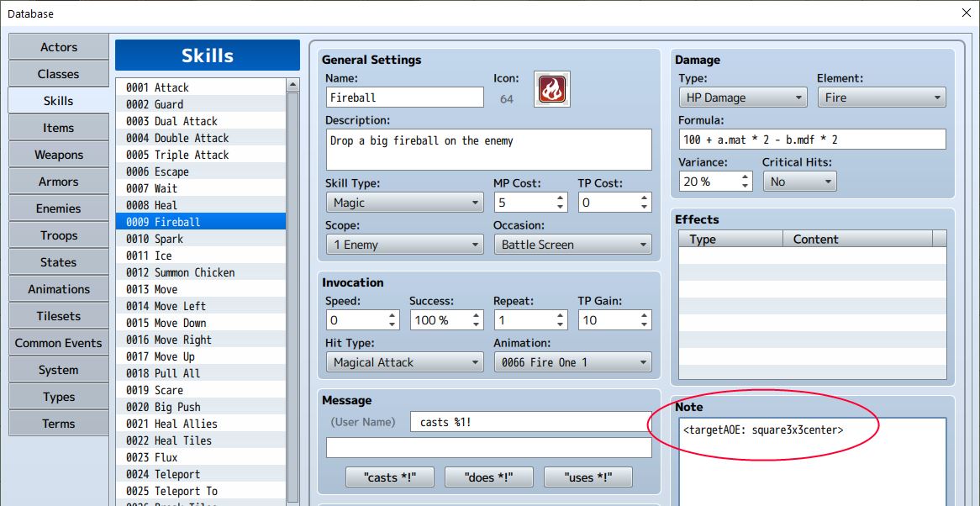This screenshot has width=980, height=506.
Task: Raise Variance with its spinner arrow
Action: coord(743,177)
